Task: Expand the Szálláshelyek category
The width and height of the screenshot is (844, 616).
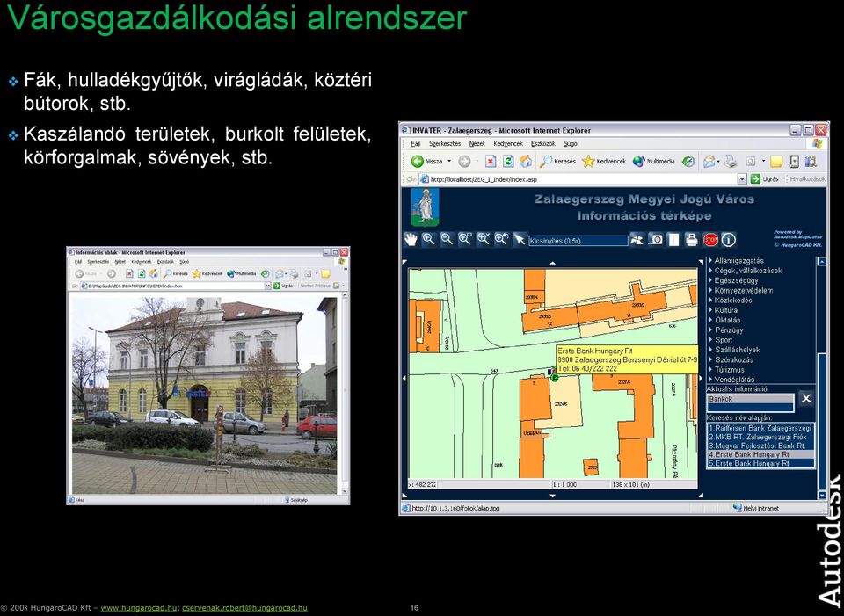Action: [x=734, y=350]
